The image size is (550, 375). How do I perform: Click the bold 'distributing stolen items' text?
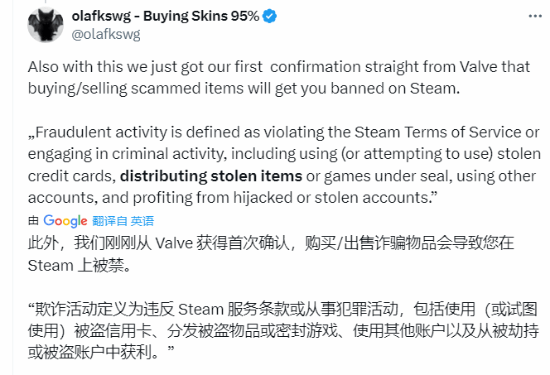click(x=211, y=176)
